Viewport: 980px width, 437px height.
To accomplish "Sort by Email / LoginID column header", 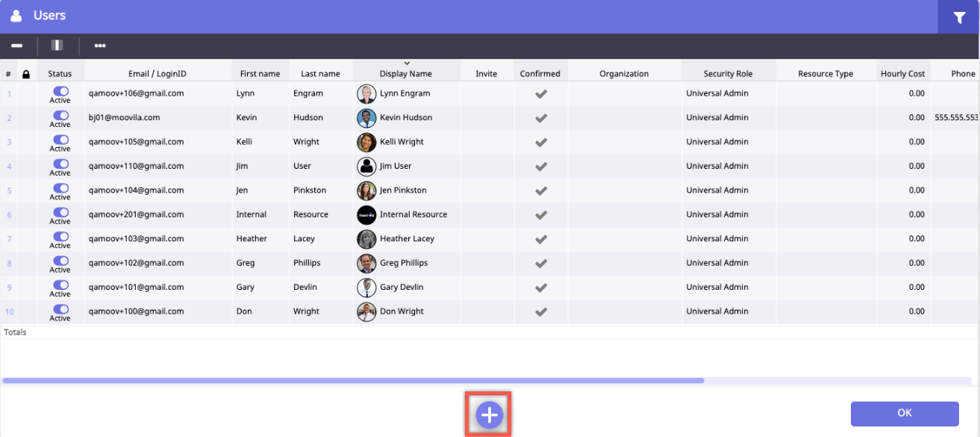I will 157,74.
